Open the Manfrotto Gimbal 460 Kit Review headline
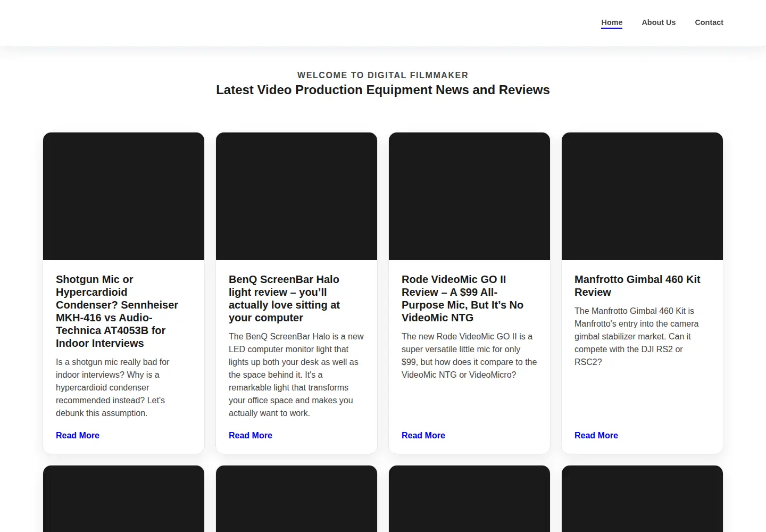The image size is (766, 532). pyautogui.click(x=637, y=286)
